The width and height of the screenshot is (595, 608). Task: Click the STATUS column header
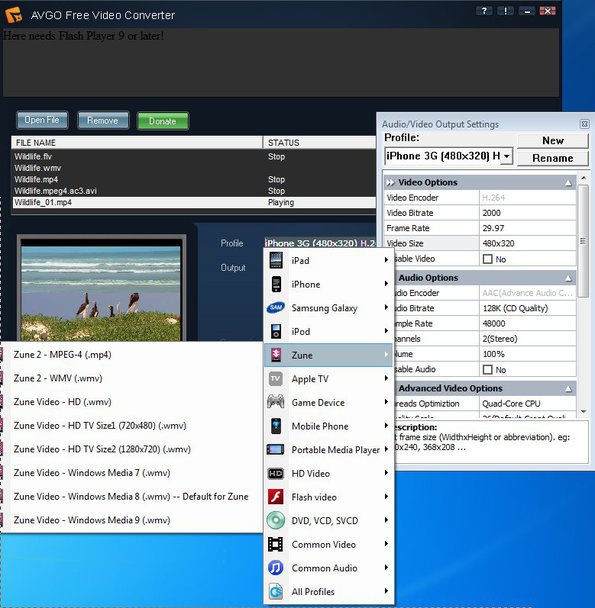pyautogui.click(x=319, y=143)
